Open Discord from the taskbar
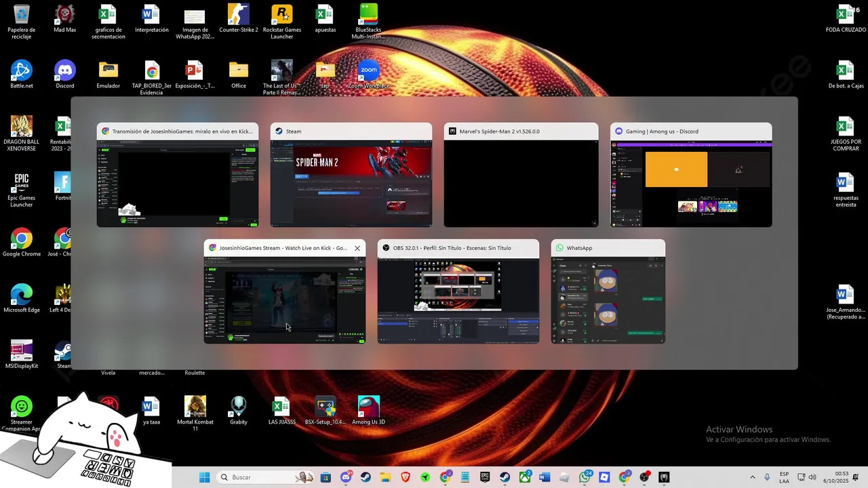The image size is (868, 488). pyautogui.click(x=346, y=477)
